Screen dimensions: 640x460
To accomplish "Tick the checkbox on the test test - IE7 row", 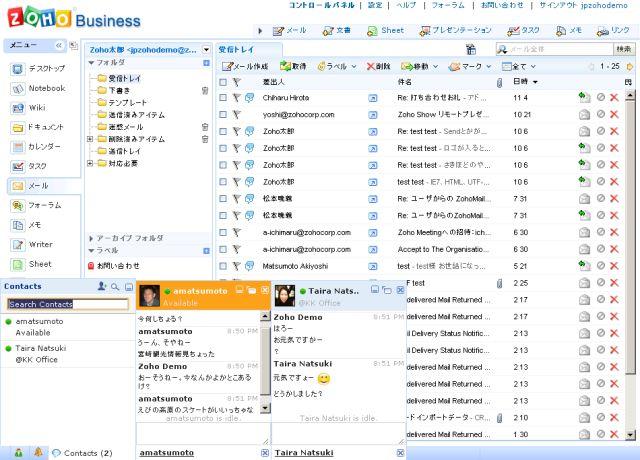I will pyautogui.click(x=223, y=182).
